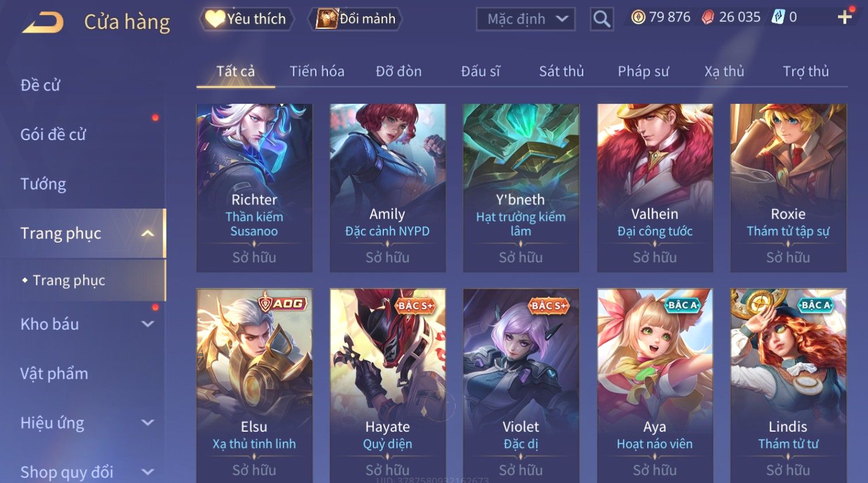Open Đổi mảnh fragment exchange
This screenshot has height=483, width=868.
coord(356,19)
